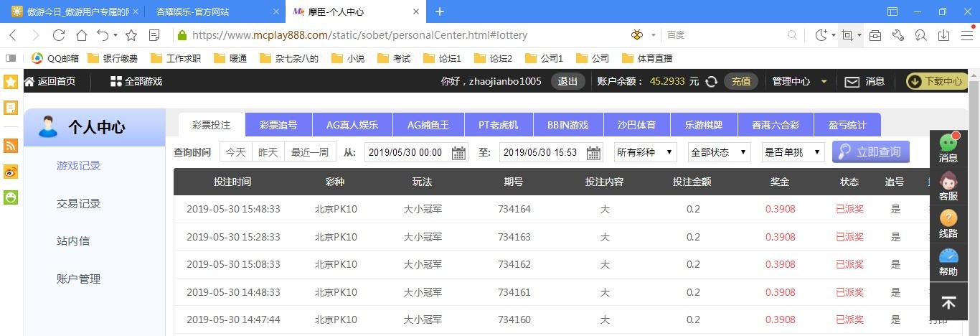Screen dimensions: 980x336
Task: Bookmark this page with the star icon
Action: coord(131,34)
